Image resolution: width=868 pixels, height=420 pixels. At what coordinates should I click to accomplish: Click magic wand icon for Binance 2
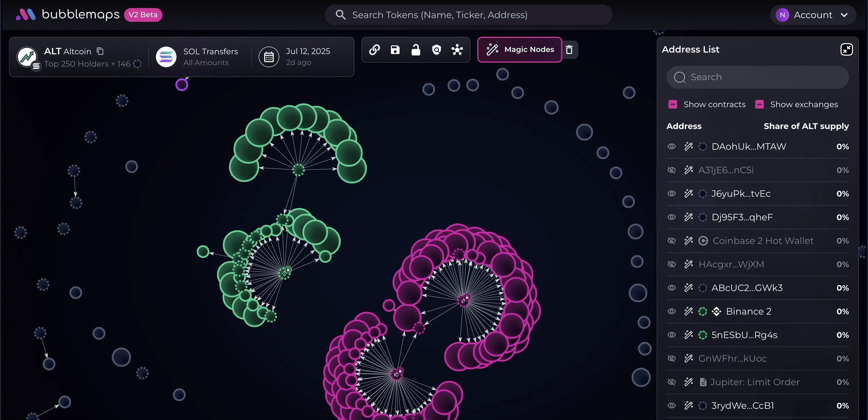point(688,311)
